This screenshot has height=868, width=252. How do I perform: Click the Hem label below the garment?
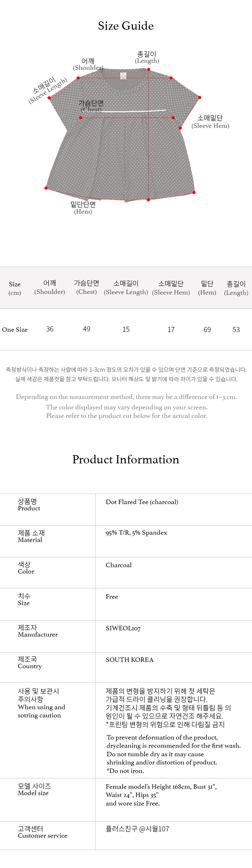[x=83, y=208]
